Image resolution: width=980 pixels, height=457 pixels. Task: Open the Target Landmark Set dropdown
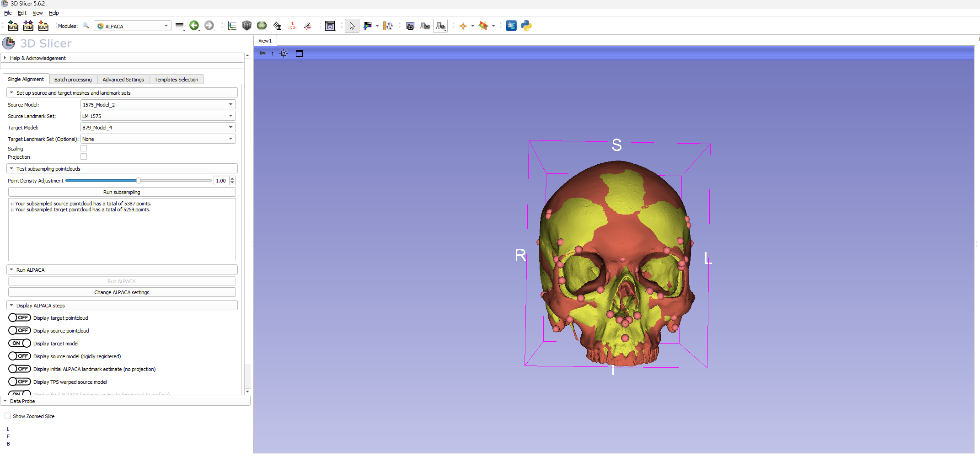pos(158,139)
